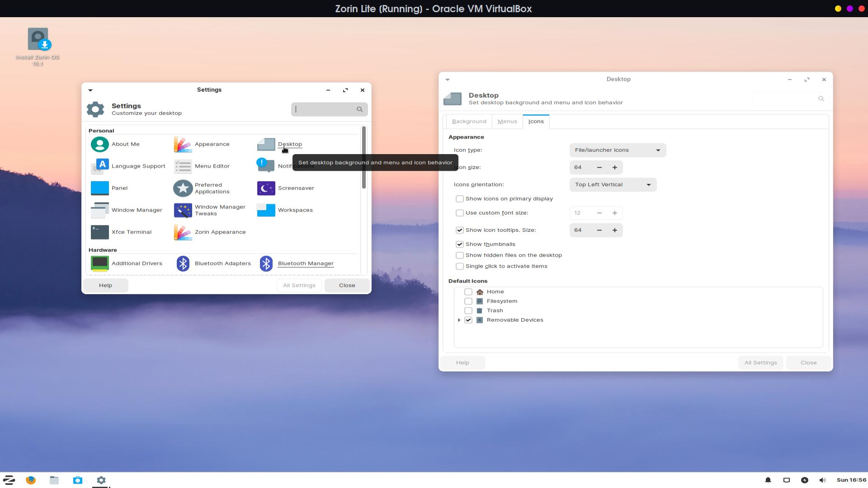The height and width of the screenshot is (488, 868).
Task: Toggle Show icons on primary display
Action: point(459,198)
